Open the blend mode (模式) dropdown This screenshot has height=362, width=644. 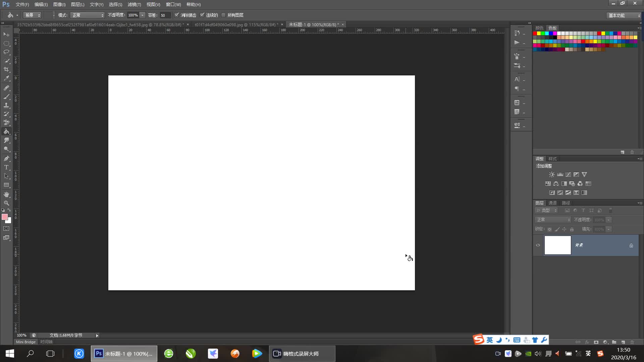88,15
